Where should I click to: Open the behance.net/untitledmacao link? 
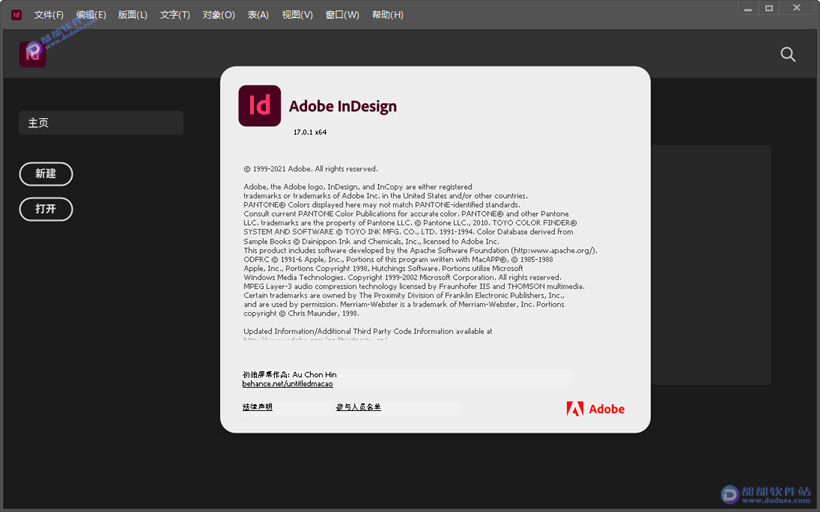coord(287,384)
